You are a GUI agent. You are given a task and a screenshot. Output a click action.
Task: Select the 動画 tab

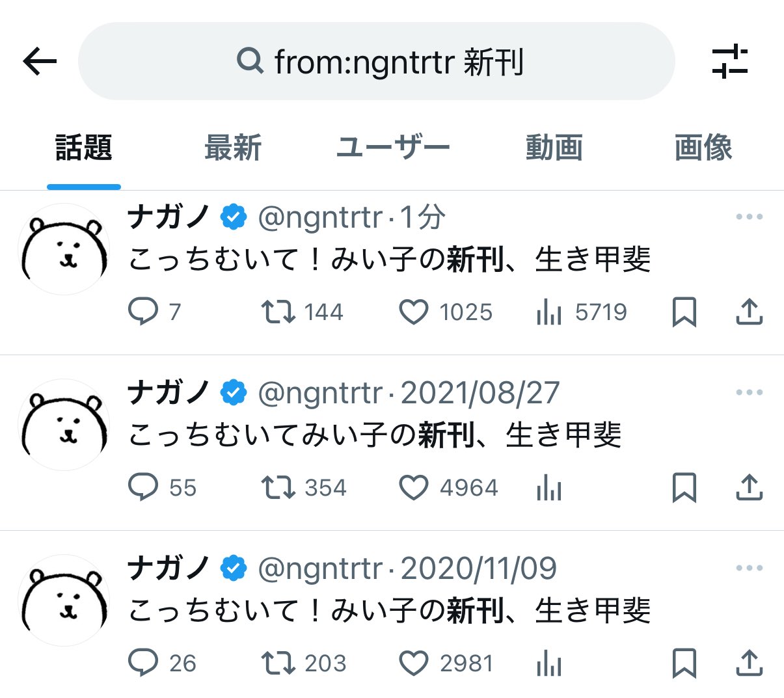(x=554, y=148)
